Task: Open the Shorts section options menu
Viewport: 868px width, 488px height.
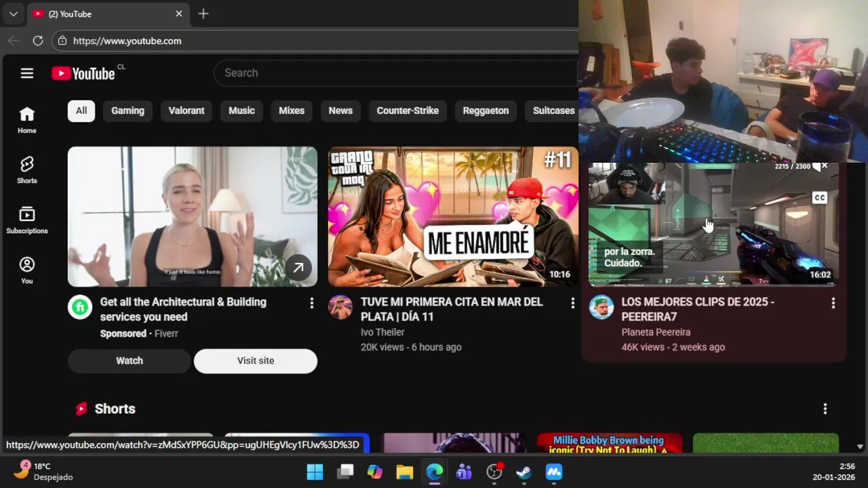Action: pyautogui.click(x=825, y=409)
